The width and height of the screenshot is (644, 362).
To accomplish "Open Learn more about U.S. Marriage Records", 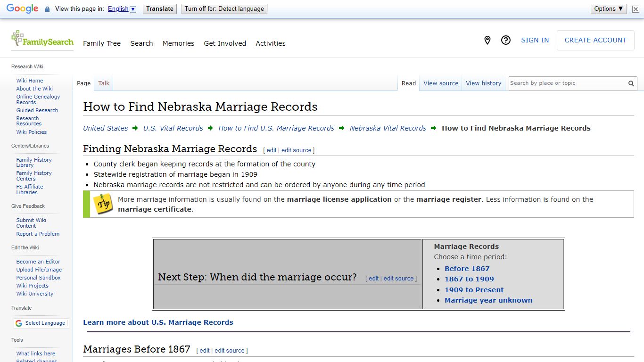I will click(158, 322).
